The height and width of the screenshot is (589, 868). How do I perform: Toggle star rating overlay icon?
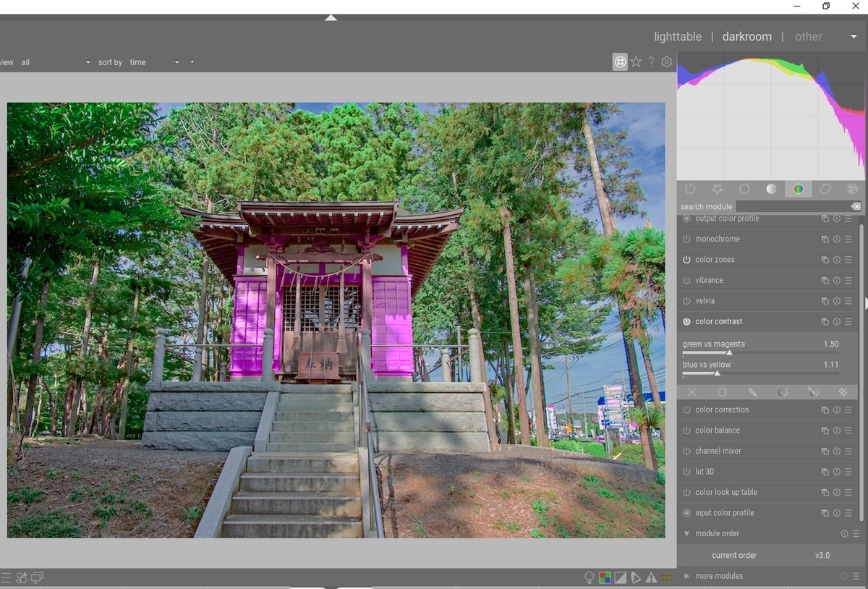click(x=636, y=62)
